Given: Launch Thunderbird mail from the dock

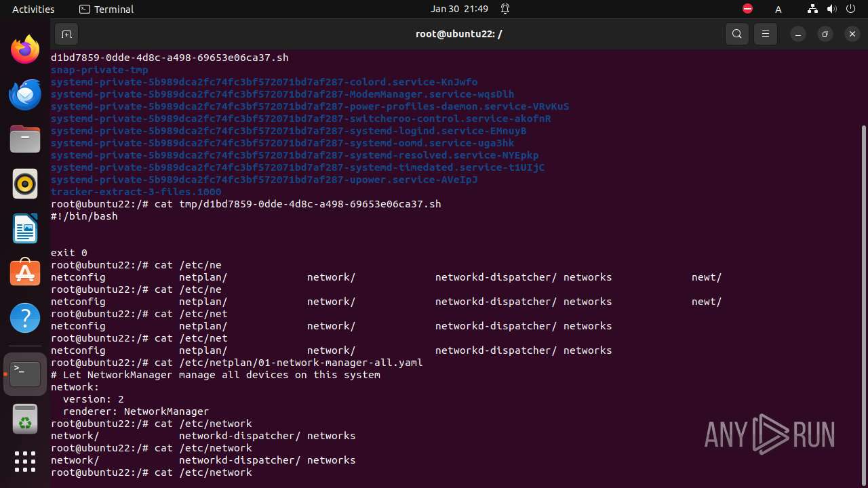Looking at the screenshot, I should pyautogui.click(x=25, y=94).
